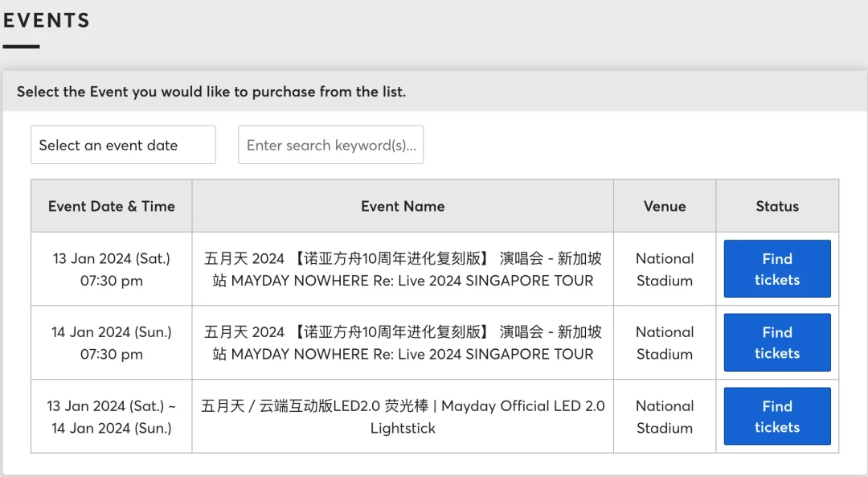
Task: Select the Venue column header
Action: [x=665, y=206]
